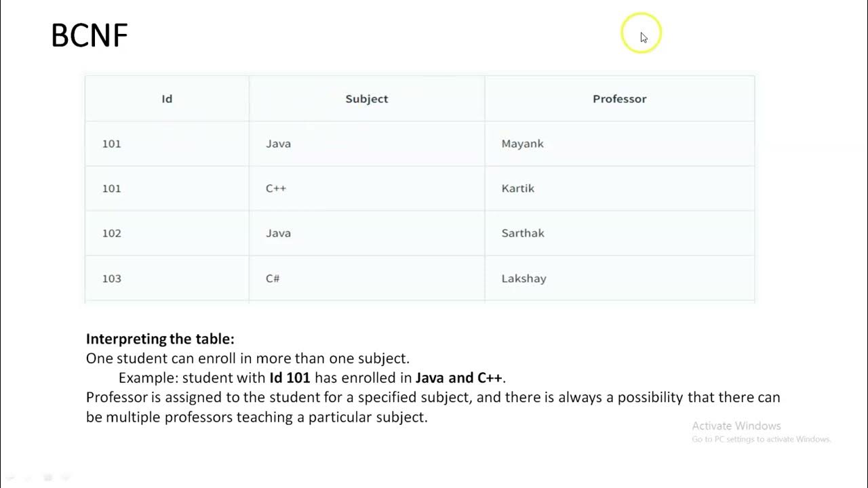Click the C# subject cell
Image resolution: width=868 pixels, height=488 pixels.
[x=273, y=279]
